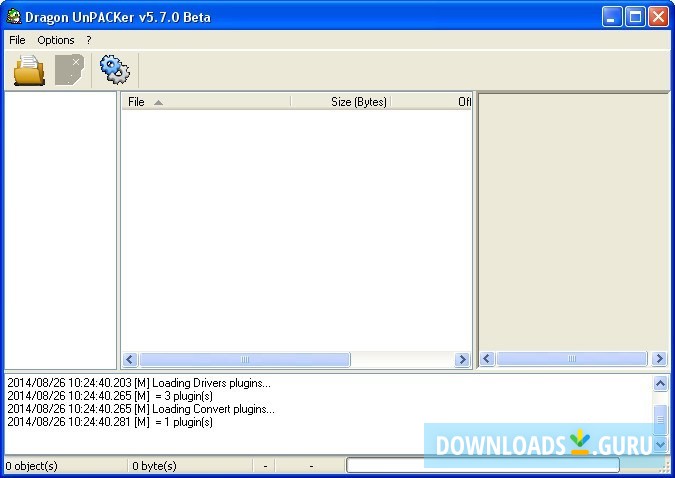Viewport: 675px width, 478px height.
Task: Open the File menu
Action: (17, 40)
